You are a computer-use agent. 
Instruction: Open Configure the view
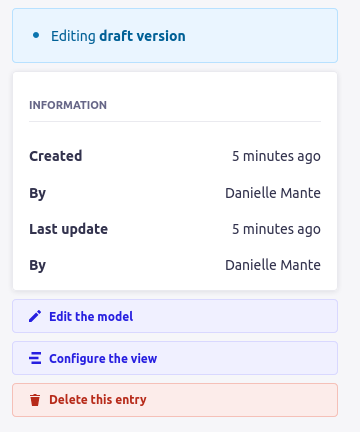(x=175, y=358)
